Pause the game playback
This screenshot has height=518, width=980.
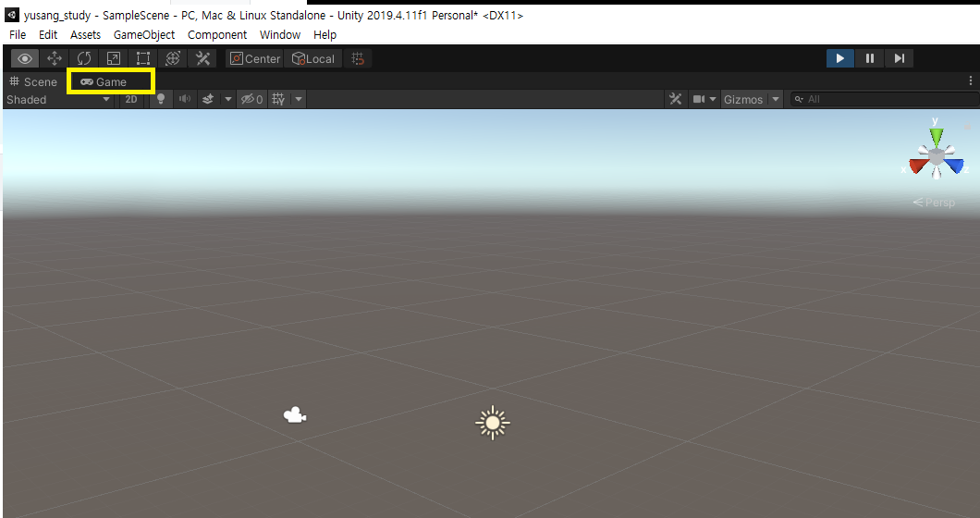869,58
